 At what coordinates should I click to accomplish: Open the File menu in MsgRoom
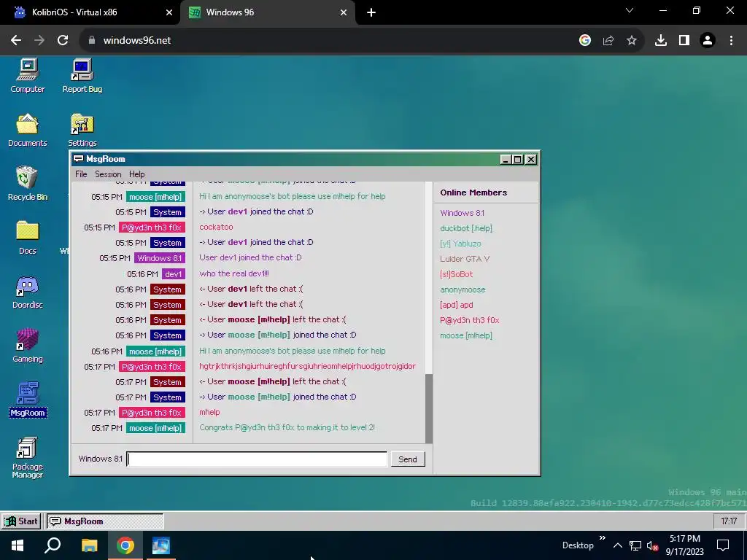pyautogui.click(x=81, y=174)
